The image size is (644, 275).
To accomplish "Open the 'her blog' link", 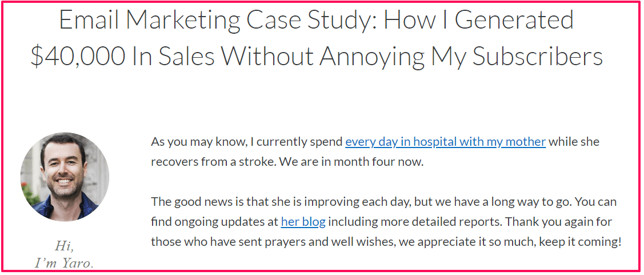I will pyautogui.click(x=303, y=222).
